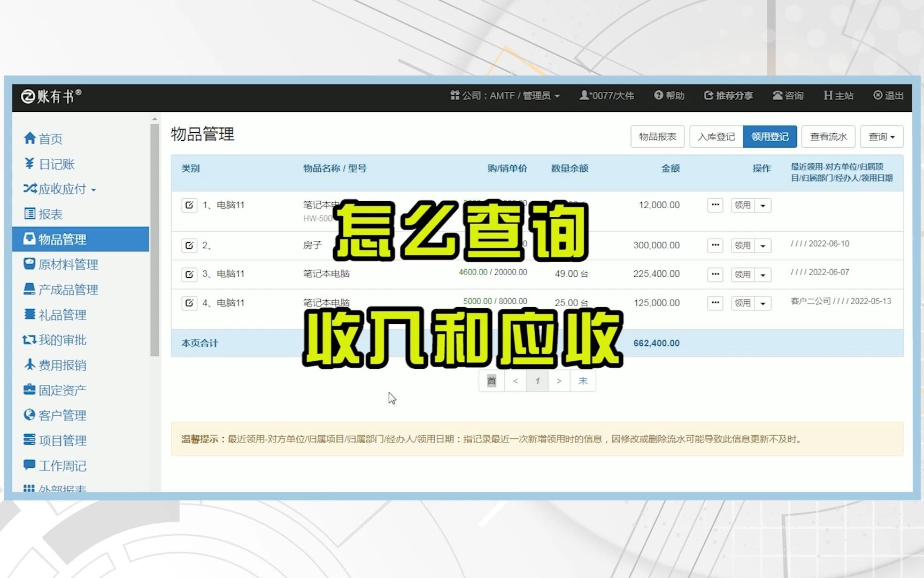Open 原材料管理 in the sidebar
924x578 pixels.
(x=60, y=264)
